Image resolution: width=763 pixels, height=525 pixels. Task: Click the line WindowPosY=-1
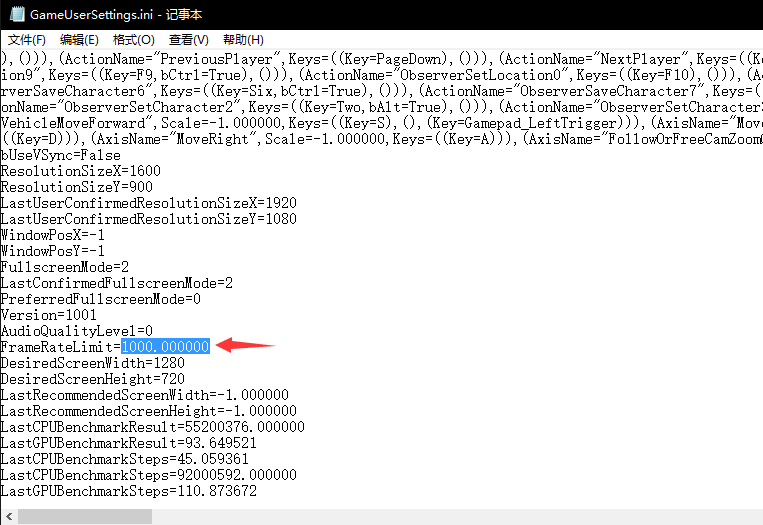pyautogui.click(x=52, y=251)
